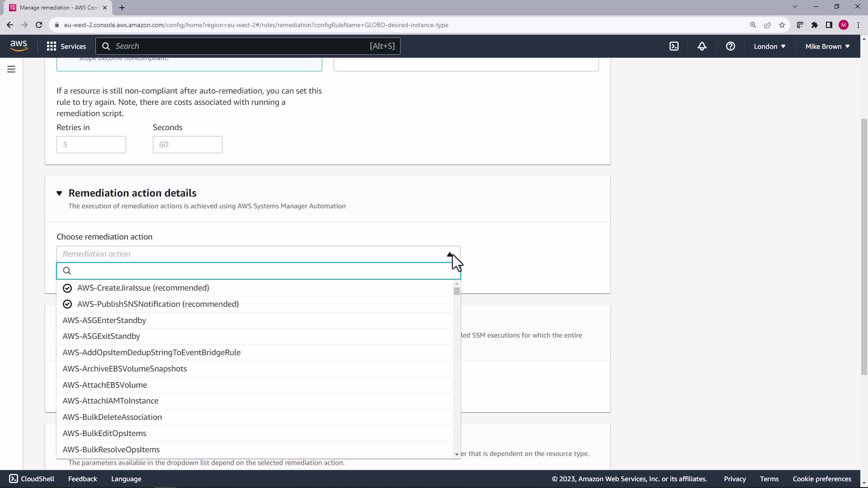This screenshot has height=488, width=868.
Task: Open the Mike Brown account dropdown
Action: click(827, 46)
